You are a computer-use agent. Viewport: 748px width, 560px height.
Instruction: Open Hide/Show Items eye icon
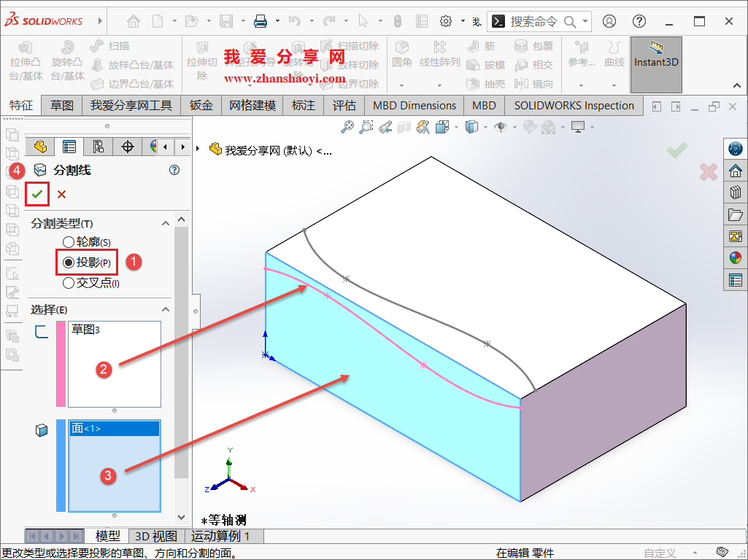[x=501, y=127]
